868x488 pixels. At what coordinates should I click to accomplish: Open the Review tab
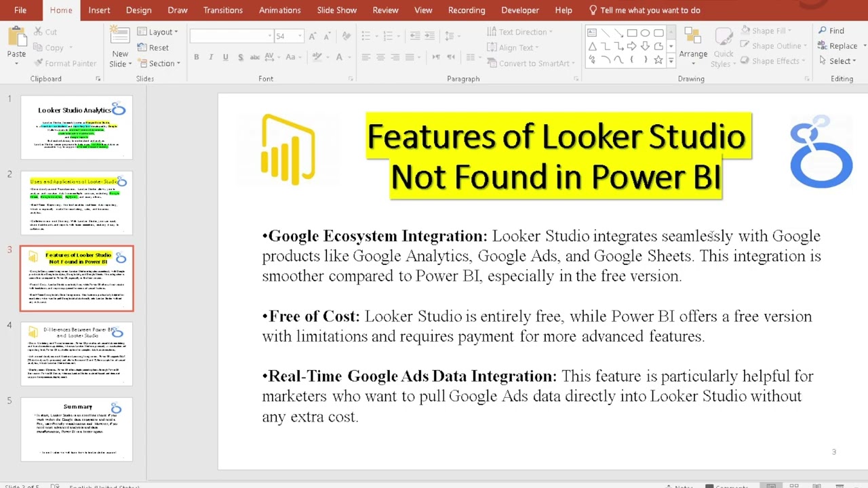(385, 10)
